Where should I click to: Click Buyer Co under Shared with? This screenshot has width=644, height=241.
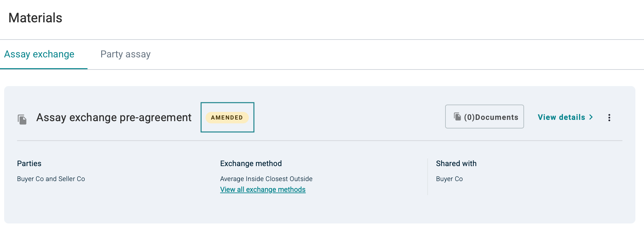tap(449, 179)
